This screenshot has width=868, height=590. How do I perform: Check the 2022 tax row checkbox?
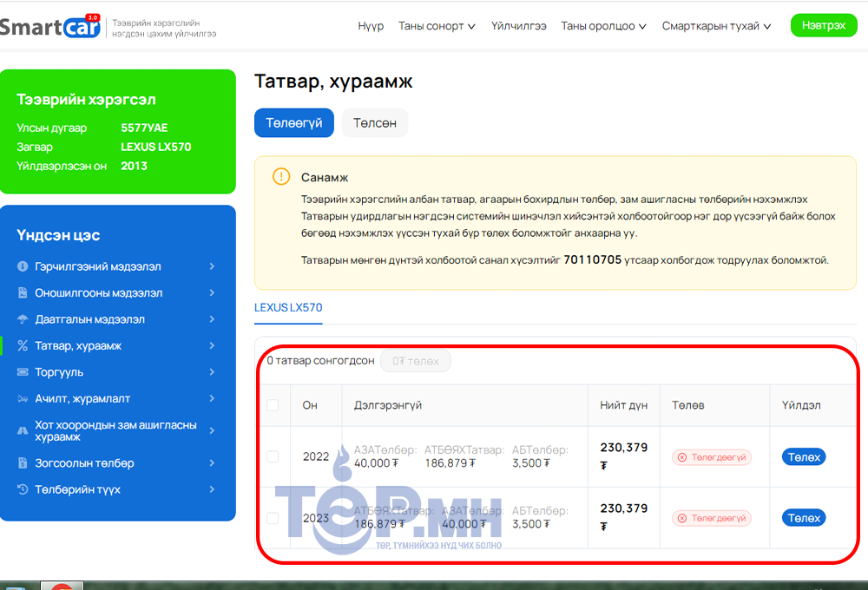click(x=273, y=456)
